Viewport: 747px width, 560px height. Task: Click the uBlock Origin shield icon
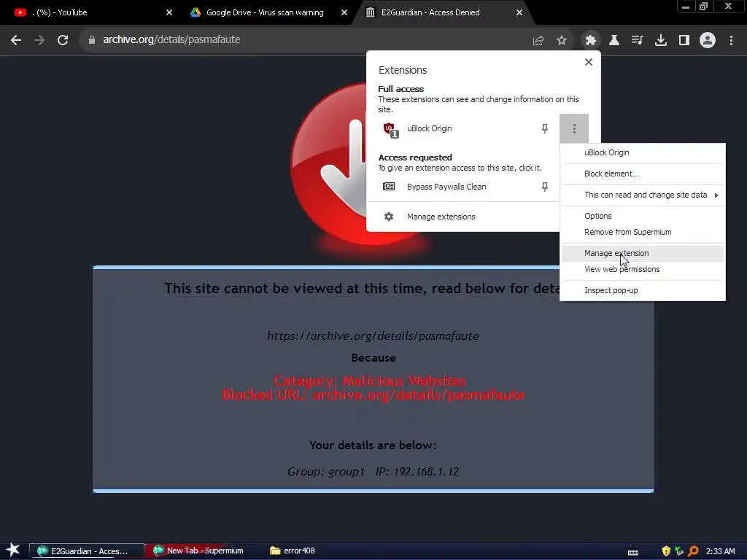click(x=391, y=129)
